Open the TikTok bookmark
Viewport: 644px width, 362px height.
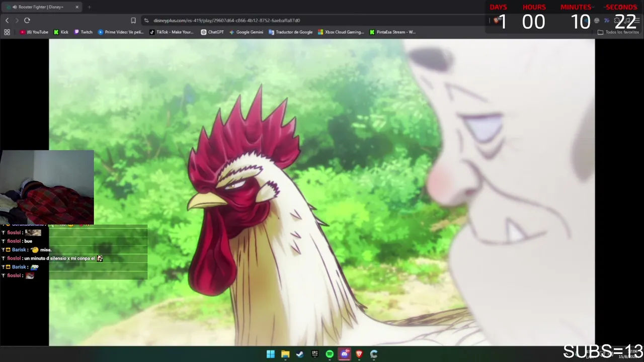172,32
